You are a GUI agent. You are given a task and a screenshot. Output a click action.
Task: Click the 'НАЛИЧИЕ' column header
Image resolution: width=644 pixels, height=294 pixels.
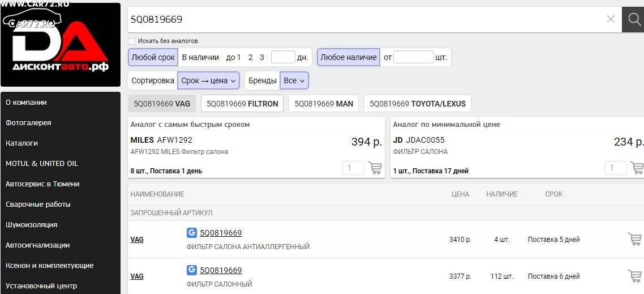pos(502,194)
